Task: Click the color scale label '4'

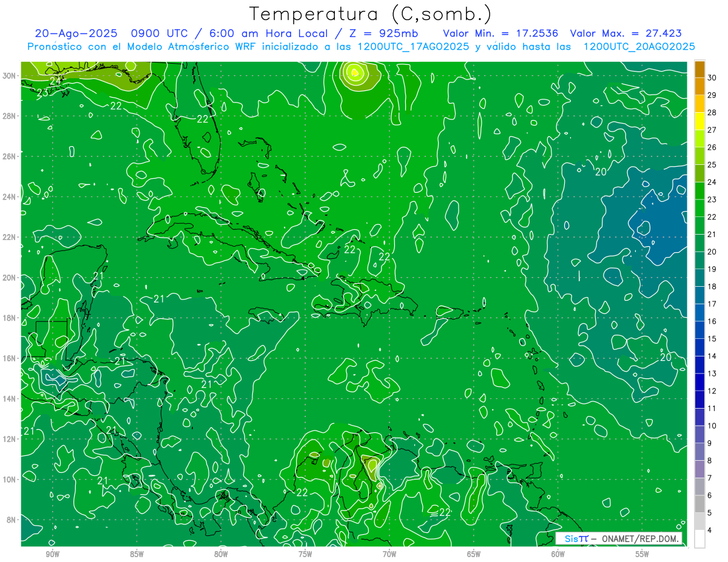Action: pyautogui.click(x=710, y=530)
